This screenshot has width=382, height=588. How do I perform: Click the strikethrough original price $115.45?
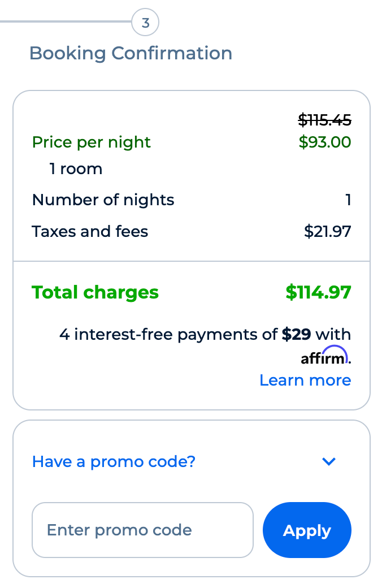(x=324, y=120)
